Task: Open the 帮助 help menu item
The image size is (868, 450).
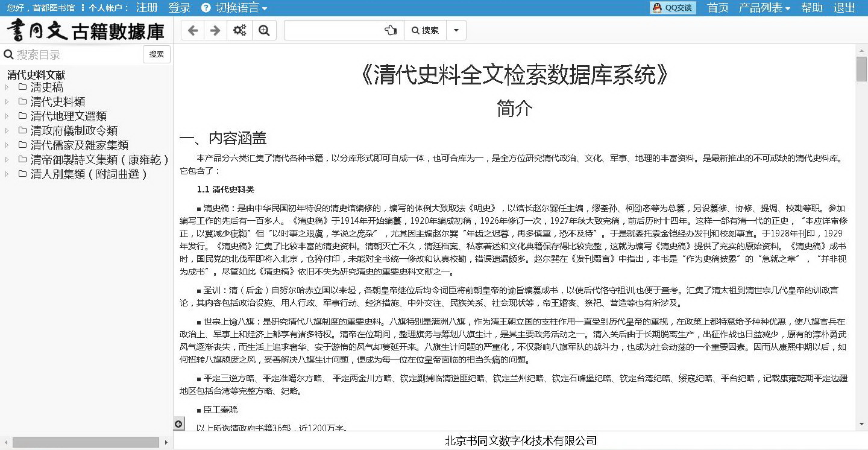Action: click(x=811, y=8)
